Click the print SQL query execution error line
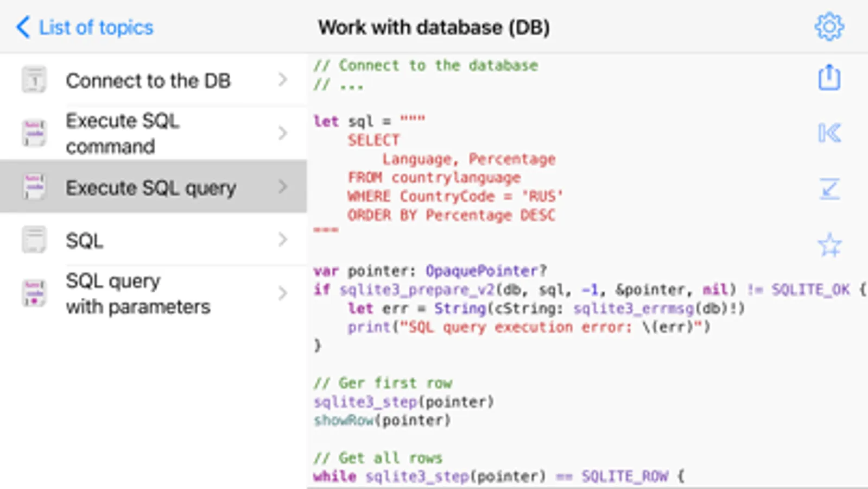868x489 pixels. [529, 327]
